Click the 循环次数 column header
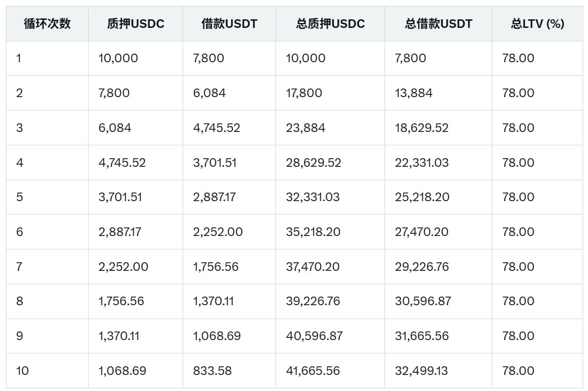 point(47,24)
